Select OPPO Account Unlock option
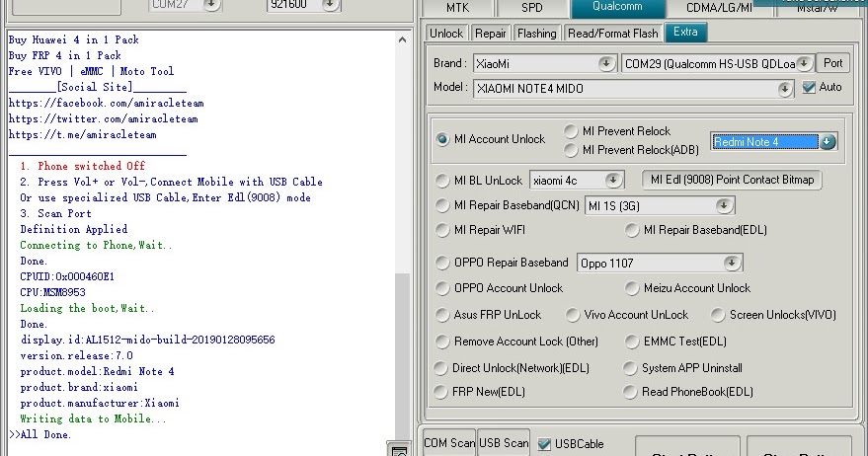 pos(442,288)
